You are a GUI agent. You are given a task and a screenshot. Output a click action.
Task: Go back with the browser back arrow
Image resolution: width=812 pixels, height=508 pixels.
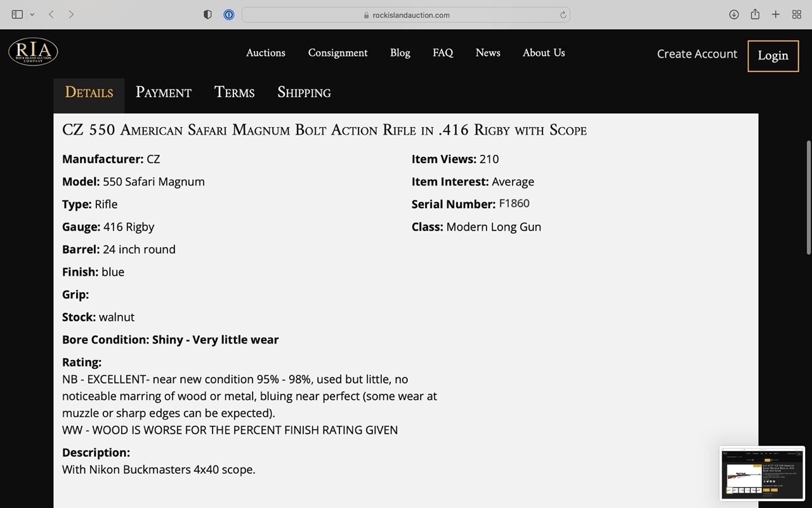[x=51, y=15]
